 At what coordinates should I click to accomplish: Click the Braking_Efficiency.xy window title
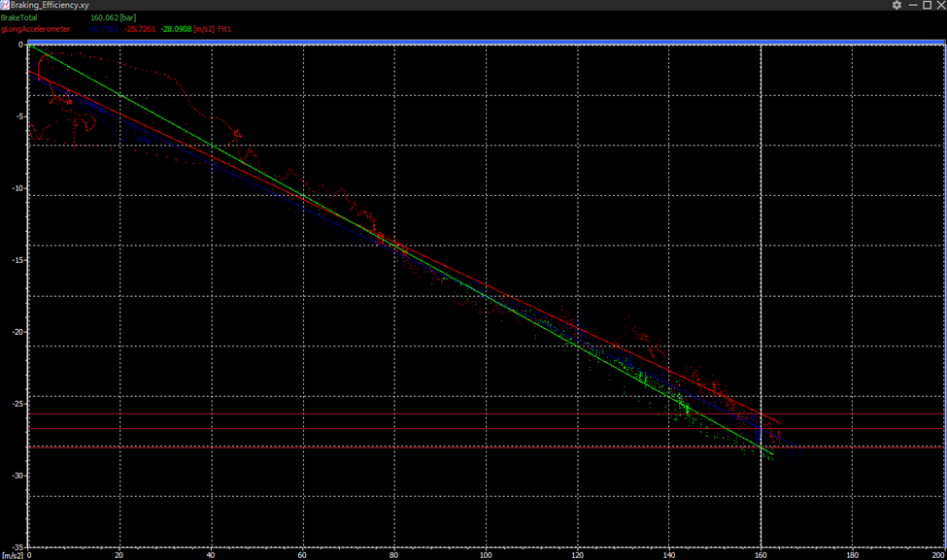[51, 5]
